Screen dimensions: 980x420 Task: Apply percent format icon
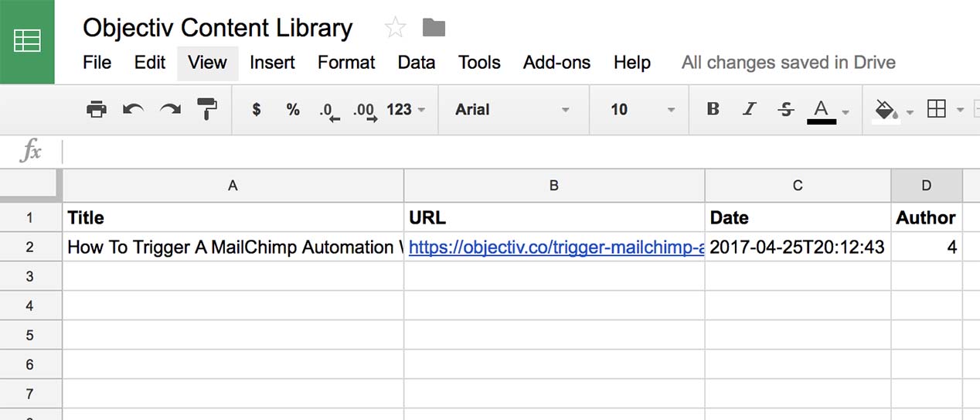[x=293, y=110]
